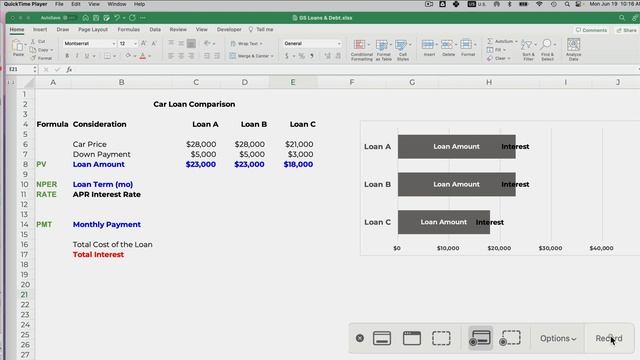Click the percent style icon
The height and width of the screenshot is (360, 640).
click(x=302, y=56)
